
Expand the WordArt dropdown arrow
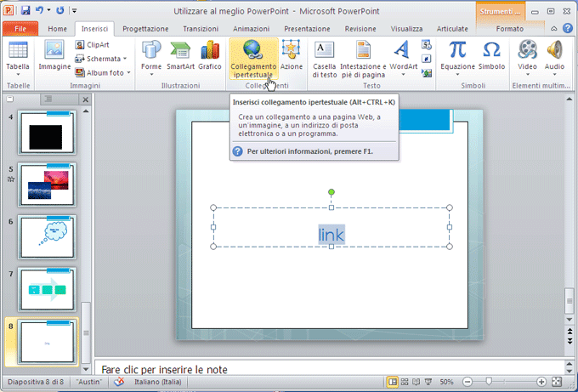pyautogui.click(x=403, y=75)
